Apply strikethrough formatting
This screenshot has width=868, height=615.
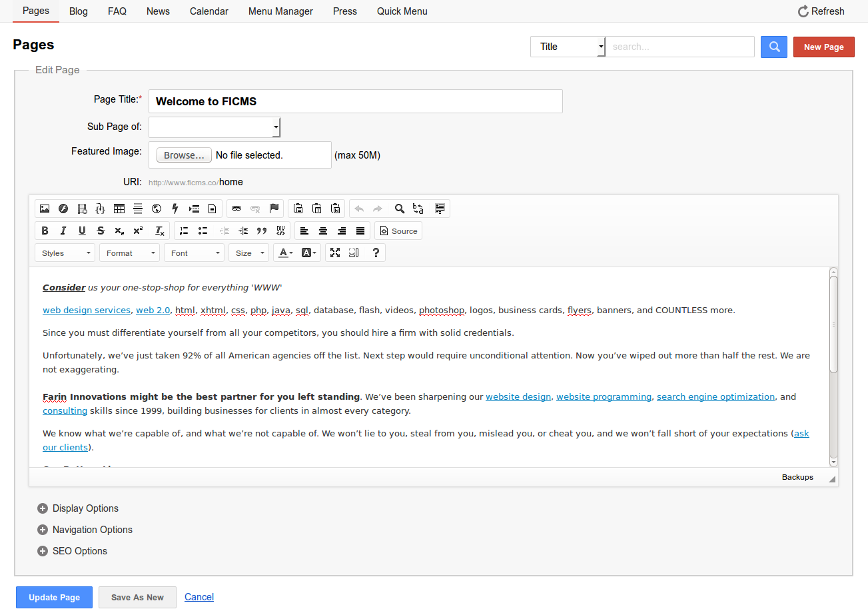(x=101, y=231)
